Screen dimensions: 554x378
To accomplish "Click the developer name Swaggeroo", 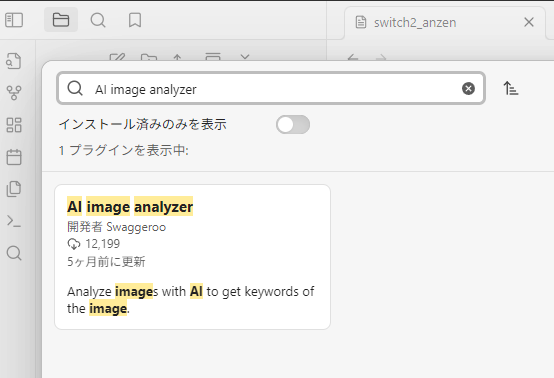I will click(136, 227).
